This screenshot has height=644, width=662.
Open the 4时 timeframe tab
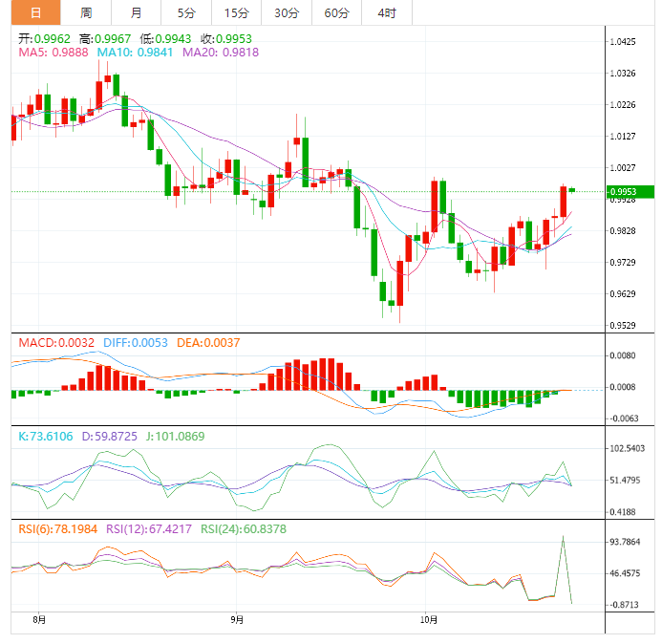pos(387,12)
